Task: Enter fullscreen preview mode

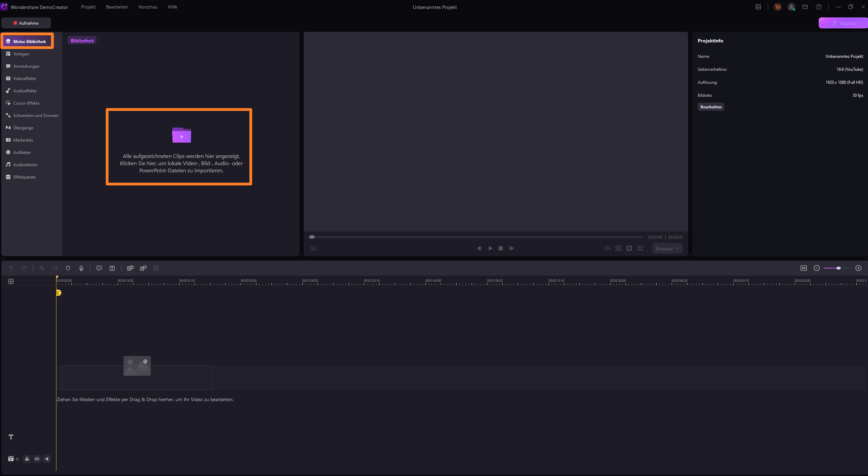Action: 640,248
